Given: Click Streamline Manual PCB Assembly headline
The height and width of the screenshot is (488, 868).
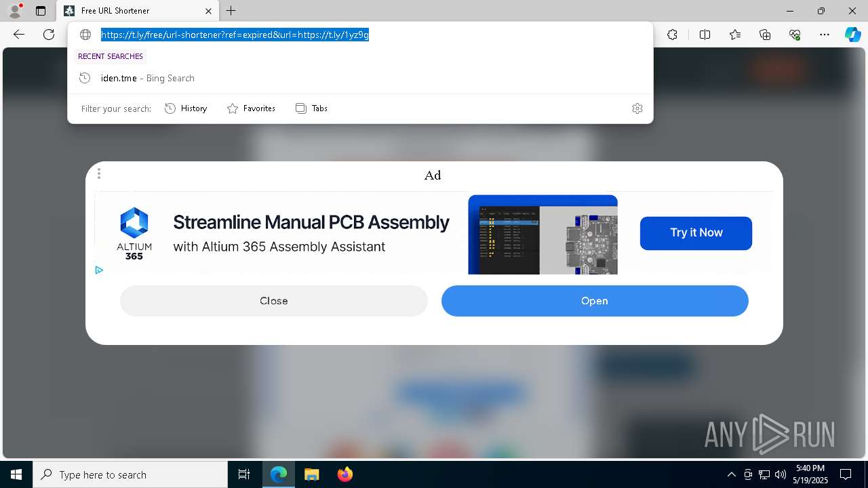Looking at the screenshot, I should click(x=311, y=222).
